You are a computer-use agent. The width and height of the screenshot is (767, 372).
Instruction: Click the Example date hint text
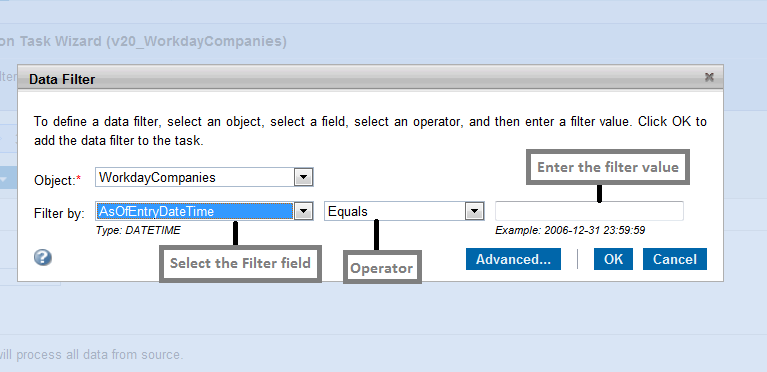(570, 230)
